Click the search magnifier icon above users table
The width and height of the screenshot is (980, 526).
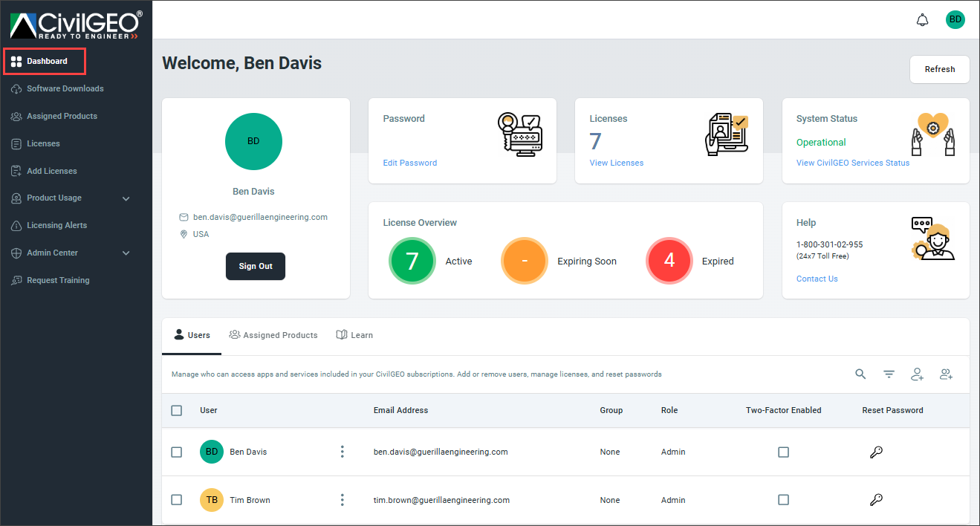(x=860, y=374)
